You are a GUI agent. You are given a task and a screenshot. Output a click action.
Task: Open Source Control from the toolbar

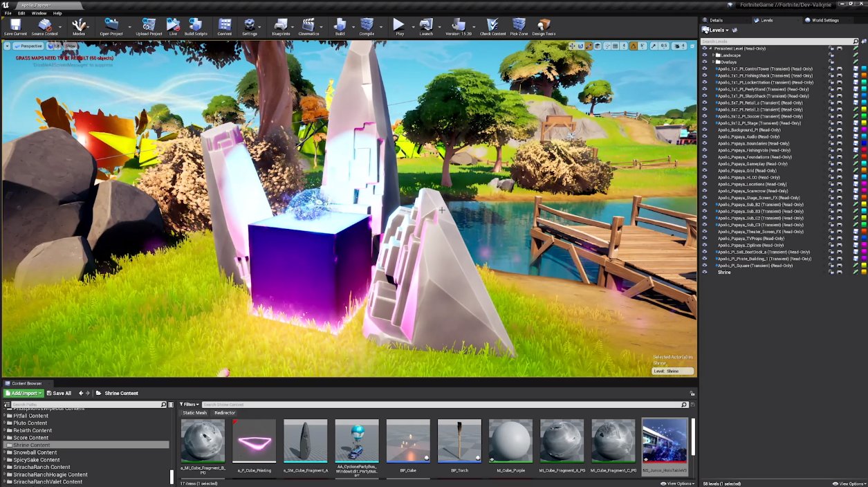pos(45,27)
